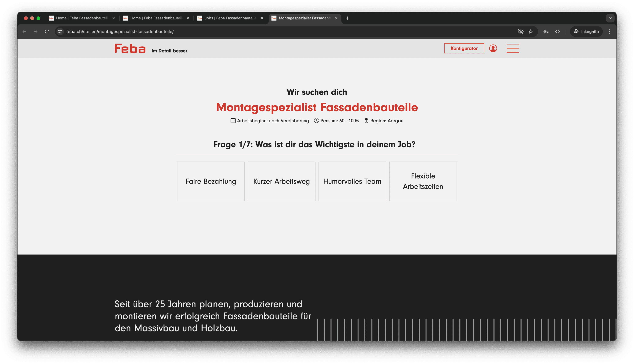Screen dimensions: 634x364
Task: Open the user account icon
Action: (493, 48)
